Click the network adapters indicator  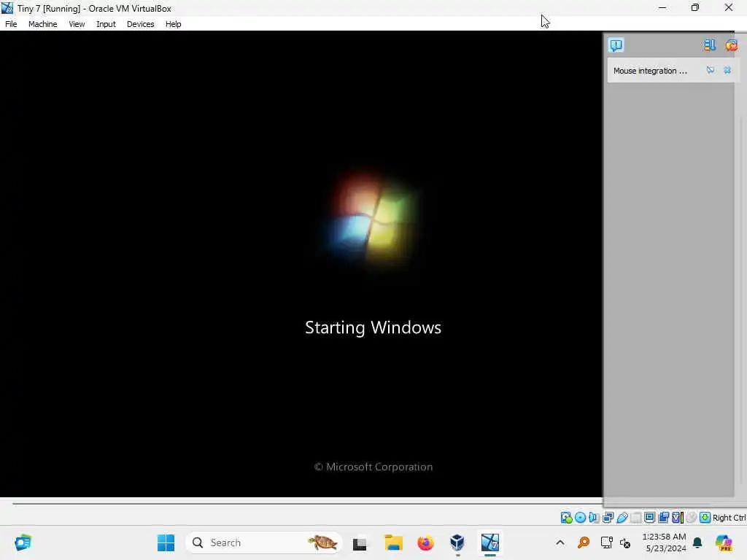[x=608, y=518]
